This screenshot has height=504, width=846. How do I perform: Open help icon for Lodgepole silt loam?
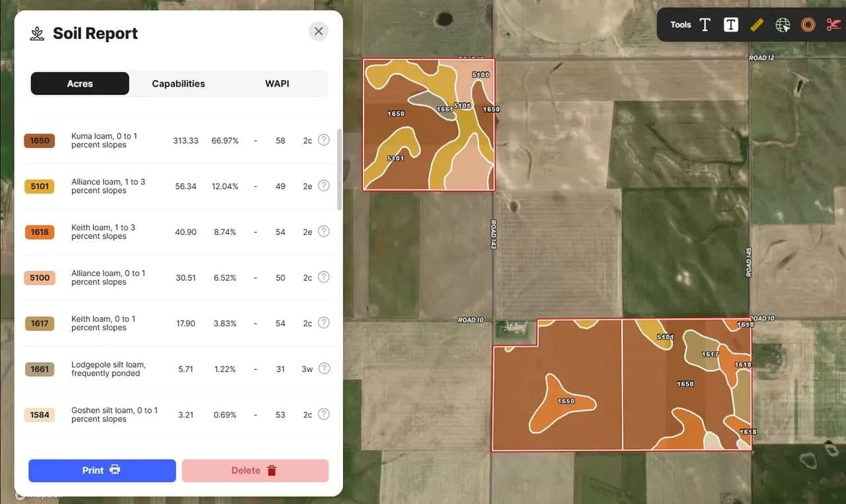(323, 369)
